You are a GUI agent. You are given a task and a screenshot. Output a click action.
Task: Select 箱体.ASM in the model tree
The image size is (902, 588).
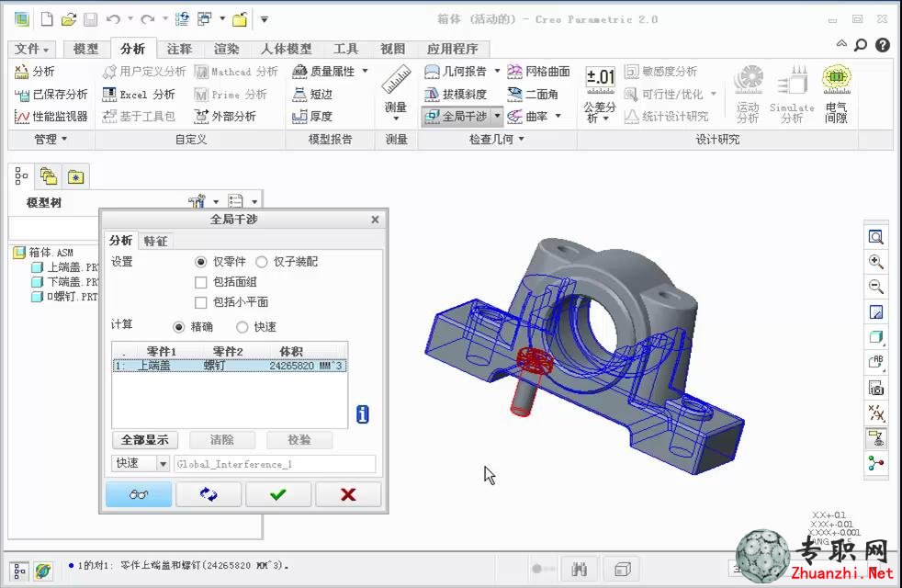click(44, 252)
